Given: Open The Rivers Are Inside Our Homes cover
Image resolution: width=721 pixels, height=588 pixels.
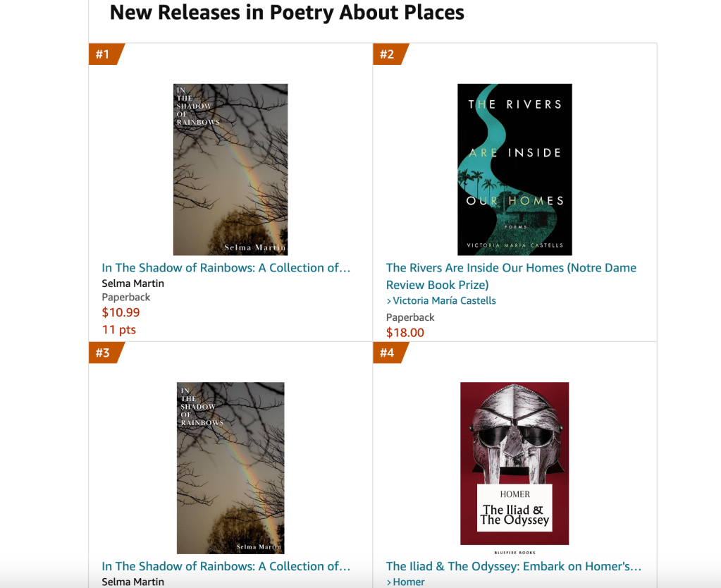Looking at the screenshot, I should coord(514,169).
